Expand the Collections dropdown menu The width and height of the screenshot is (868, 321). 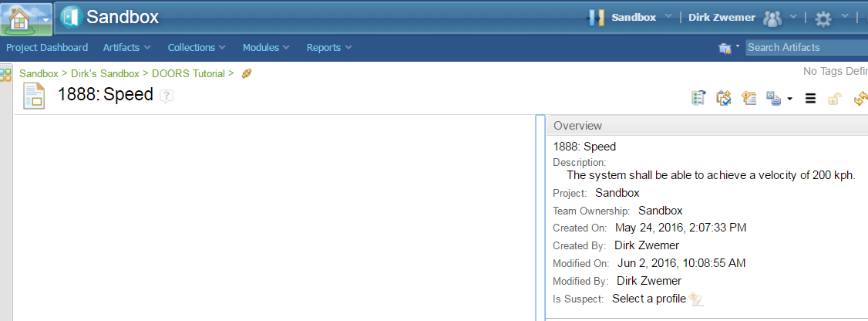(197, 48)
